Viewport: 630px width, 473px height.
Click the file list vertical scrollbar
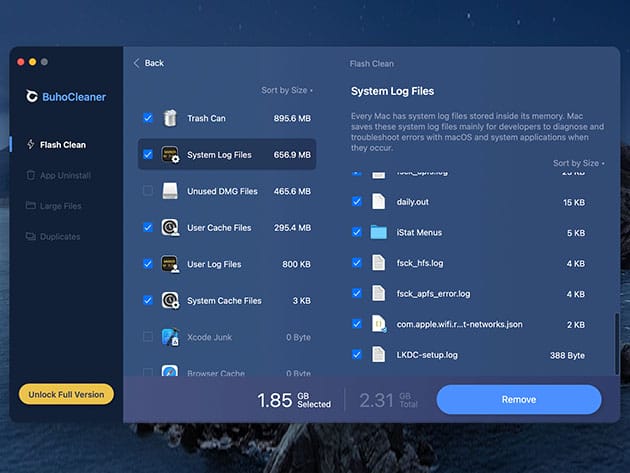616,340
